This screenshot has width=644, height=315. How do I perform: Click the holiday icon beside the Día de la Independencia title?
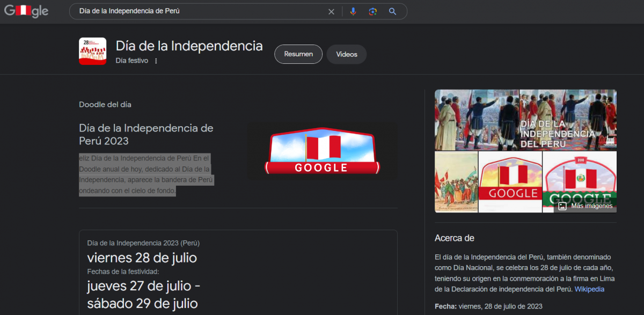coord(92,52)
